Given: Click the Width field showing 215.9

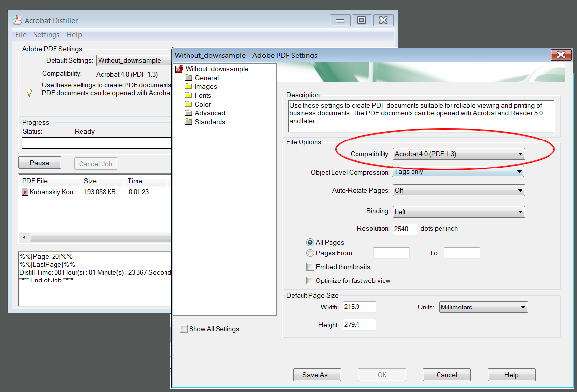Looking at the screenshot, I should click(x=359, y=307).
